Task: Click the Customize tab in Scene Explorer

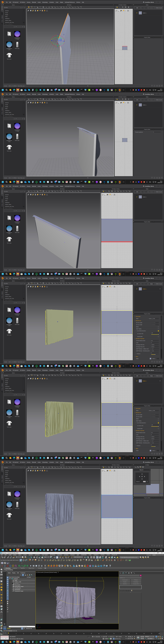Action: (23, 573)
